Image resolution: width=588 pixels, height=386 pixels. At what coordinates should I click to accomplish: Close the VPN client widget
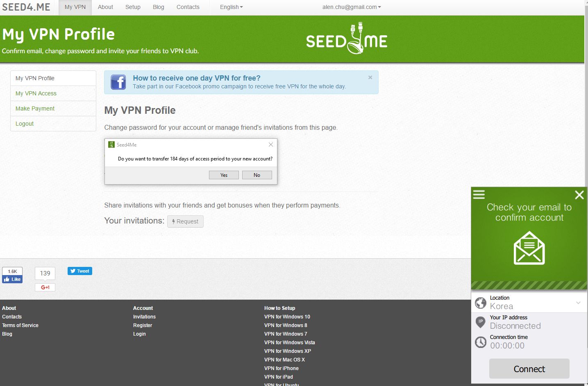point(579,195)
